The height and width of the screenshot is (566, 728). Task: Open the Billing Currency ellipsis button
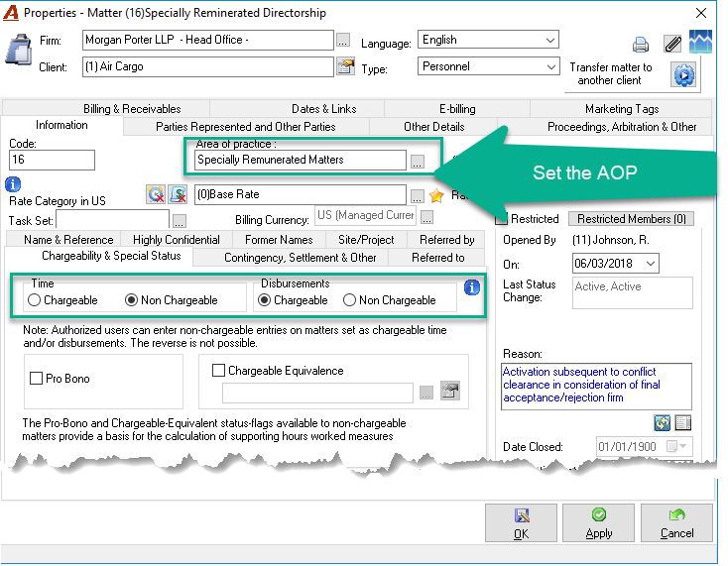[x=427, y=217]
